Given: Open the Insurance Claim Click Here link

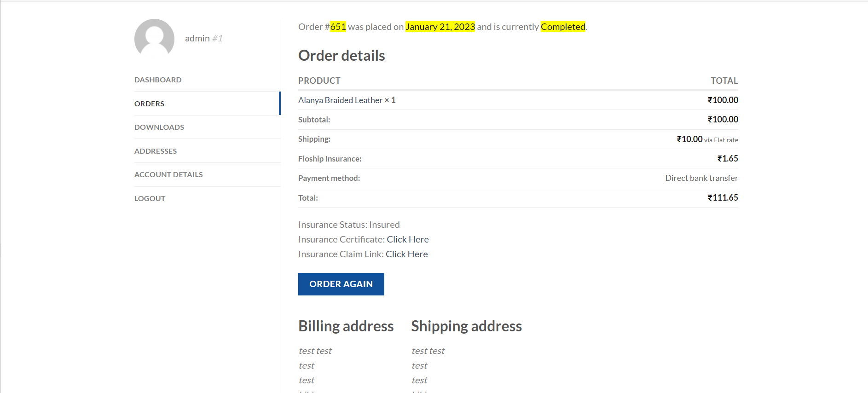Looking at the screenshot, I should pos(407,254).
